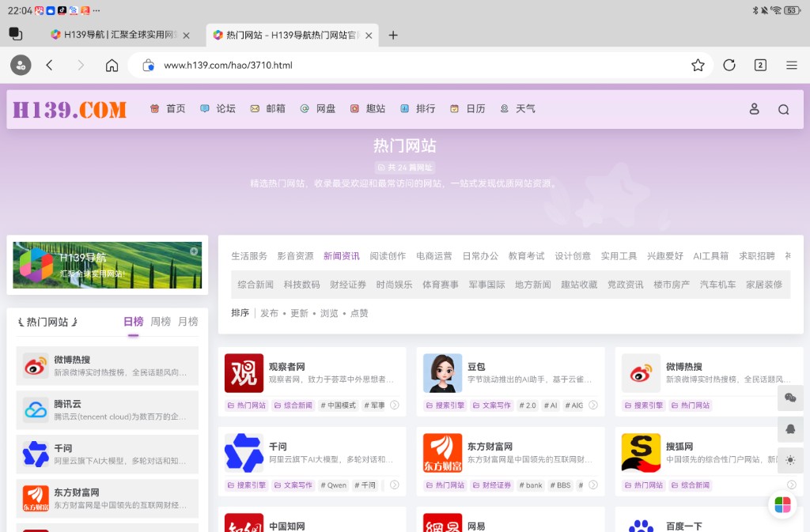Open the H139导航 green banner image
The image size is (810, 532).
click(x=108, y=266)
